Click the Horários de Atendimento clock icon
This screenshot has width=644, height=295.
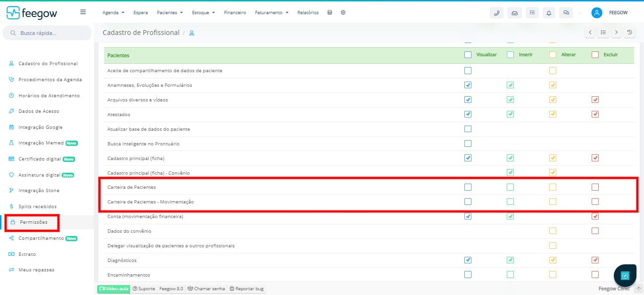[x=12, y=95]
